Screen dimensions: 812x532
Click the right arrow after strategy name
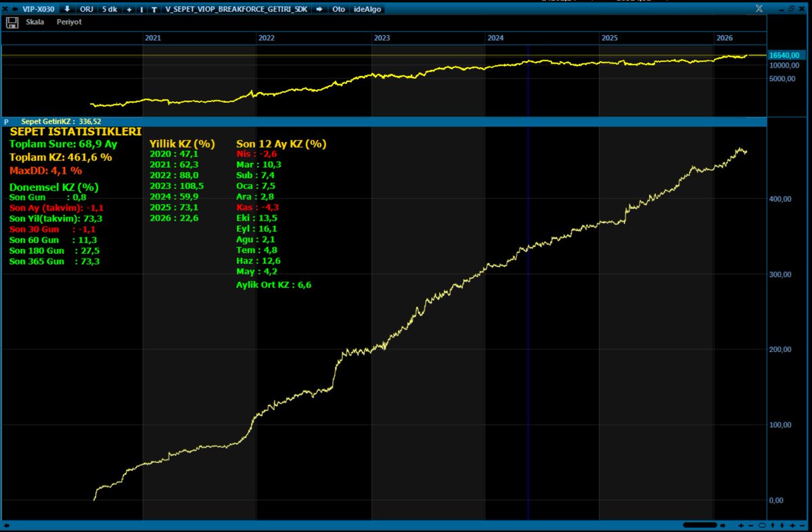tap(319, 9)
